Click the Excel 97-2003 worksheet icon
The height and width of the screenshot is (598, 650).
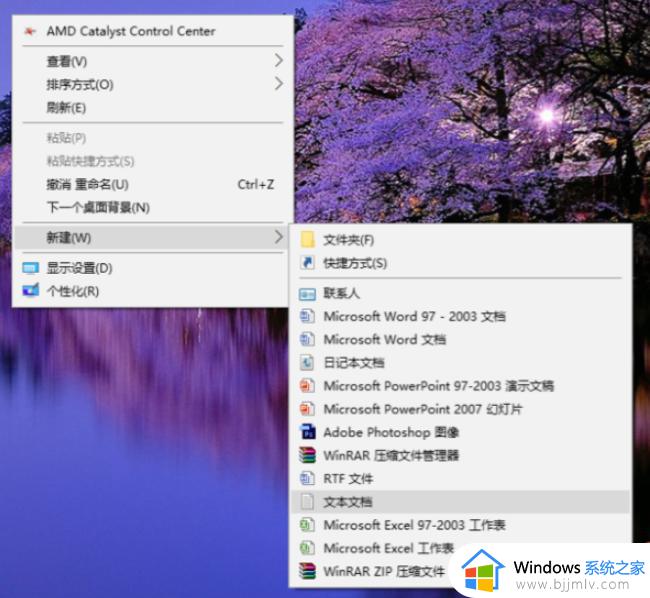[307, 525]
